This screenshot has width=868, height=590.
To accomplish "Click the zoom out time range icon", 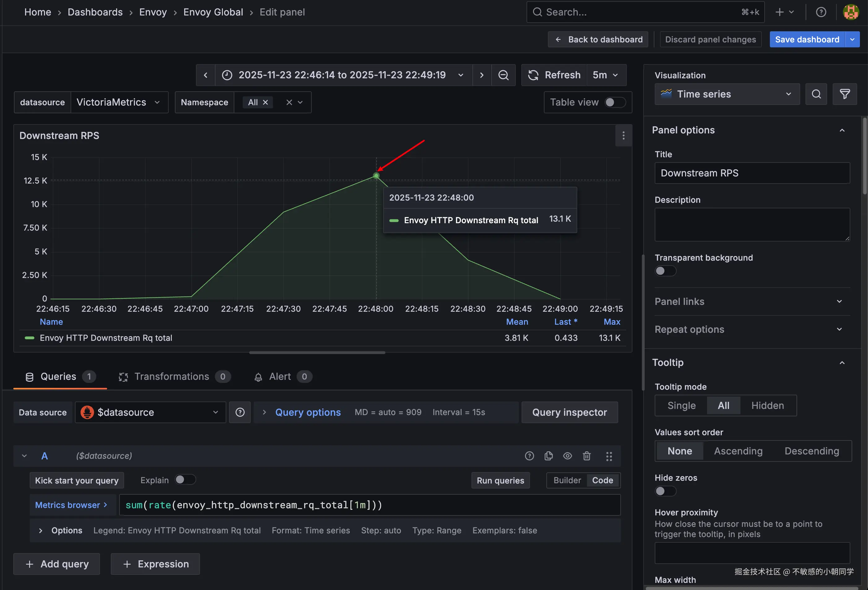I will click(x=503, y=75).
